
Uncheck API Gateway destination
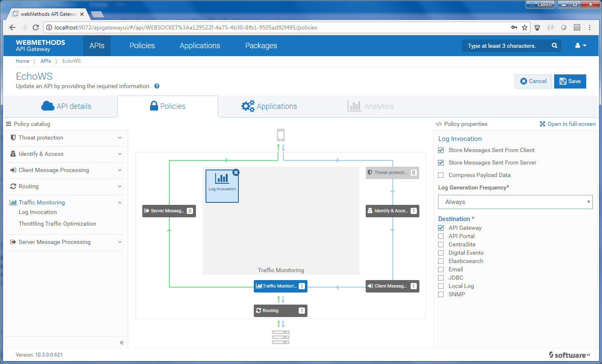441,228
